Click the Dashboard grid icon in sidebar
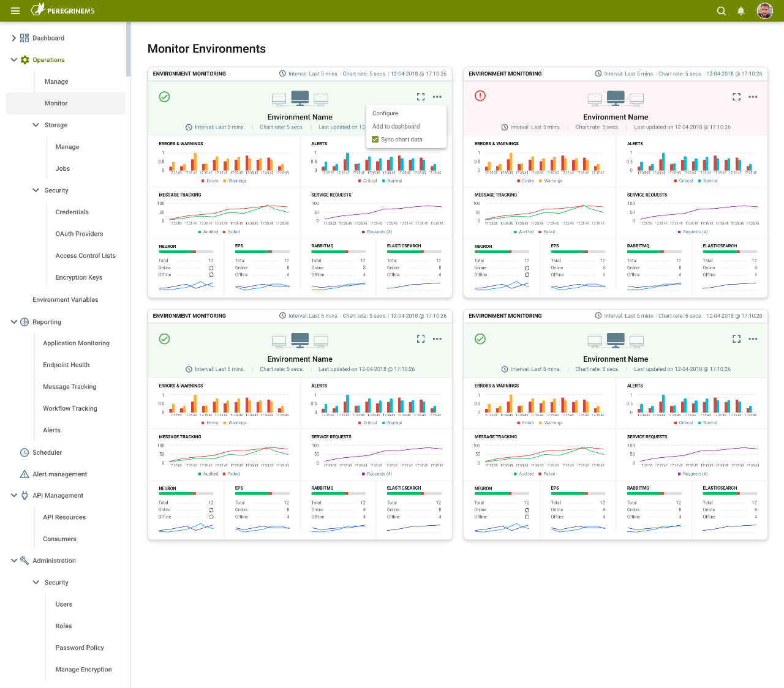This screenshot has width=784, height=688. 24,38
